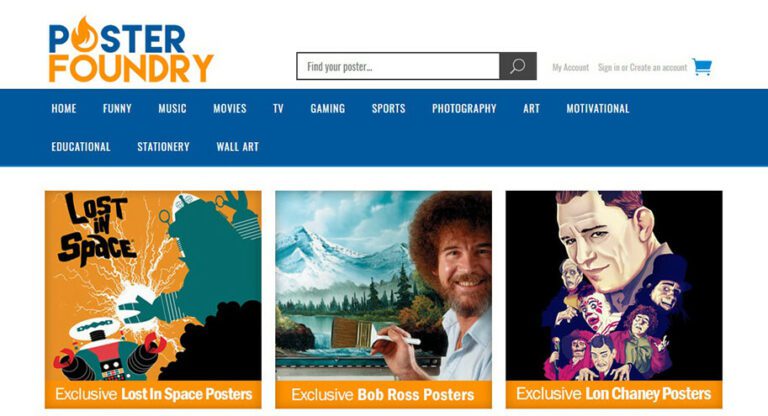Image resolution: width=768 pixels, height=416 pixels.
Task: Open the Wall Art category
Action: click(238, 147)
